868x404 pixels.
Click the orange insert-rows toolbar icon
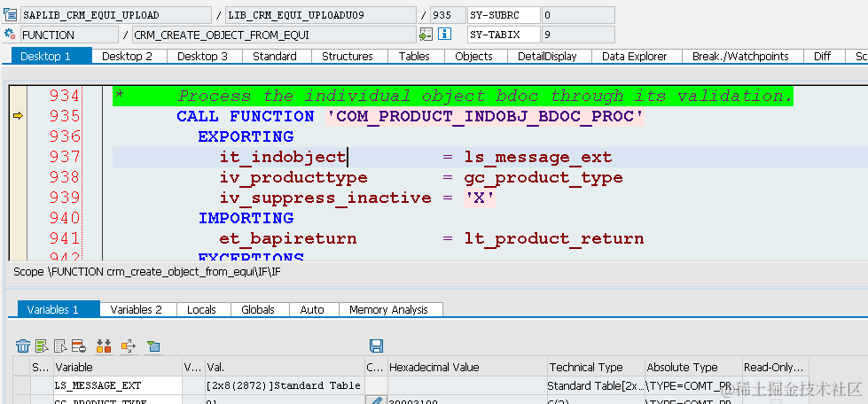(104, 346)
